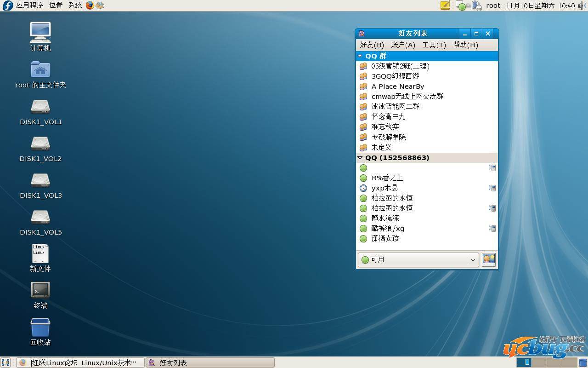The image size is (588, 368).
Task: Launch the mail client icon beside Firefox
Action: 100,6
